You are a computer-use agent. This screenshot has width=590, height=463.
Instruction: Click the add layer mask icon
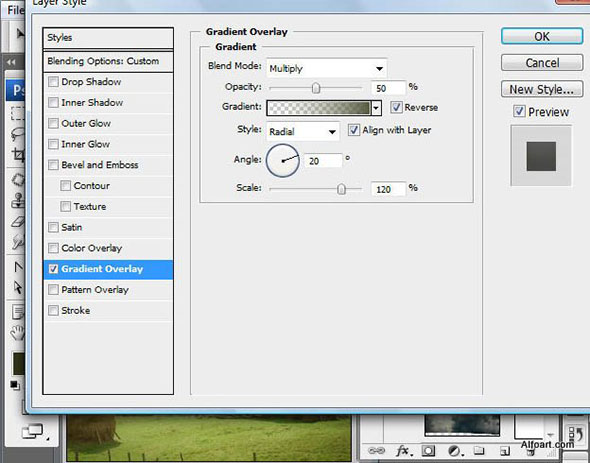click(x=428, y=451)
